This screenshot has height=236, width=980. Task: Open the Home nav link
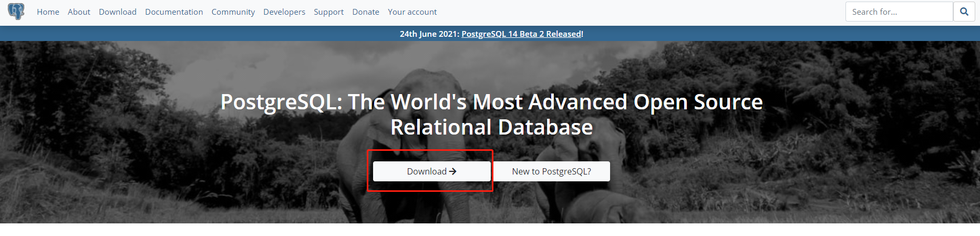click(x=48, y=12)
